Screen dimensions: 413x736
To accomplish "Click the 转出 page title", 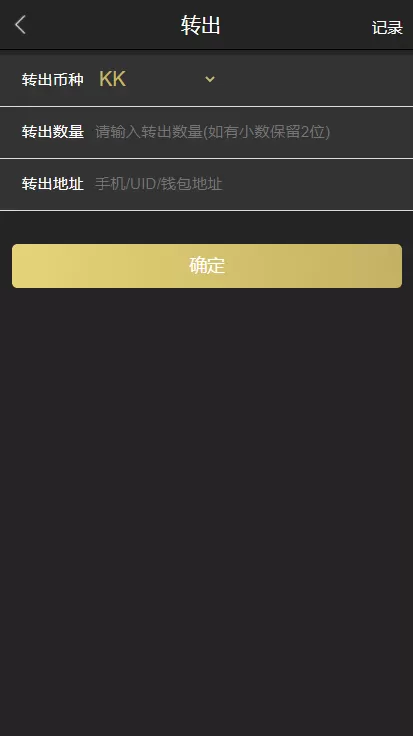I will click(200, 25).
